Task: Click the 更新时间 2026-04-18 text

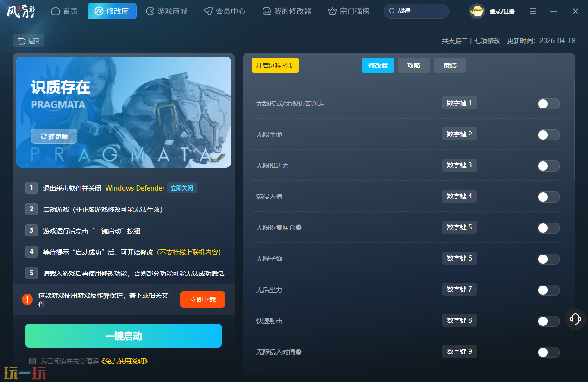Action: point(541,41)
